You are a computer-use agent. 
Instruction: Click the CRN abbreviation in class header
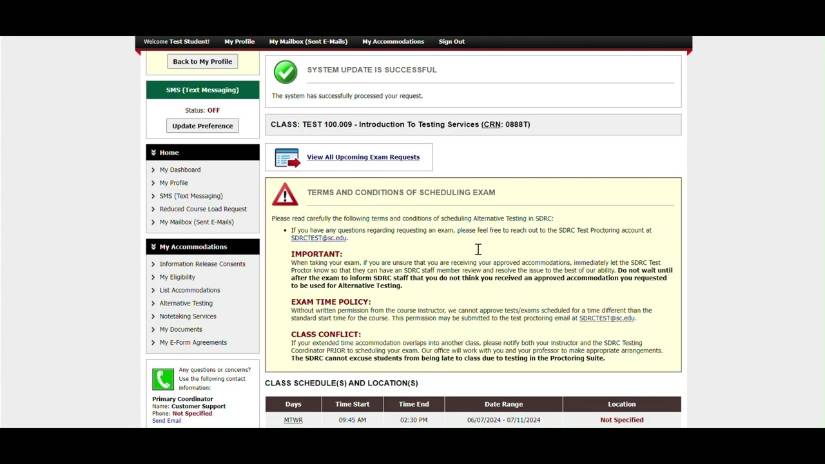[x=492, y=125]
